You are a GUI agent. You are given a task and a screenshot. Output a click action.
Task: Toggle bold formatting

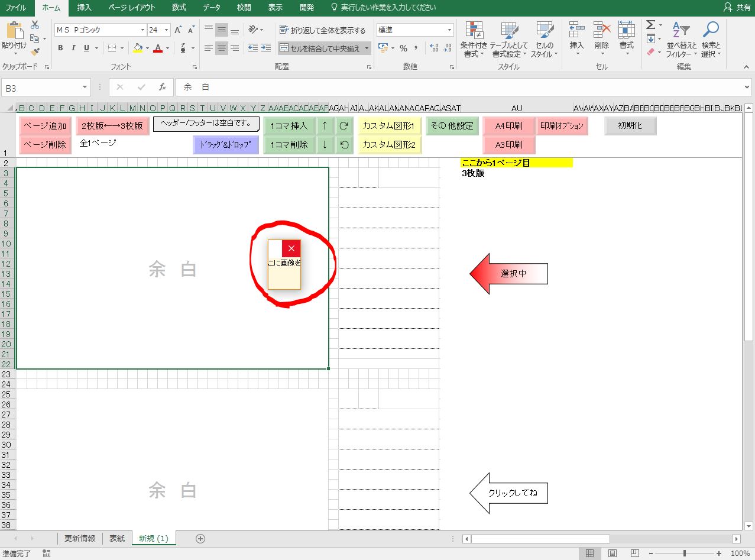tap(60, 48)
